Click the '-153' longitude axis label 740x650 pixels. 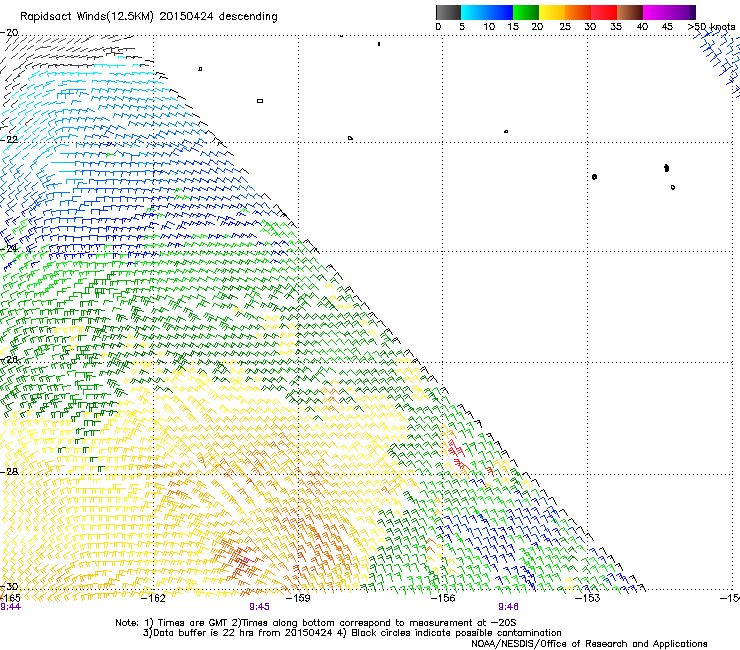588,598
